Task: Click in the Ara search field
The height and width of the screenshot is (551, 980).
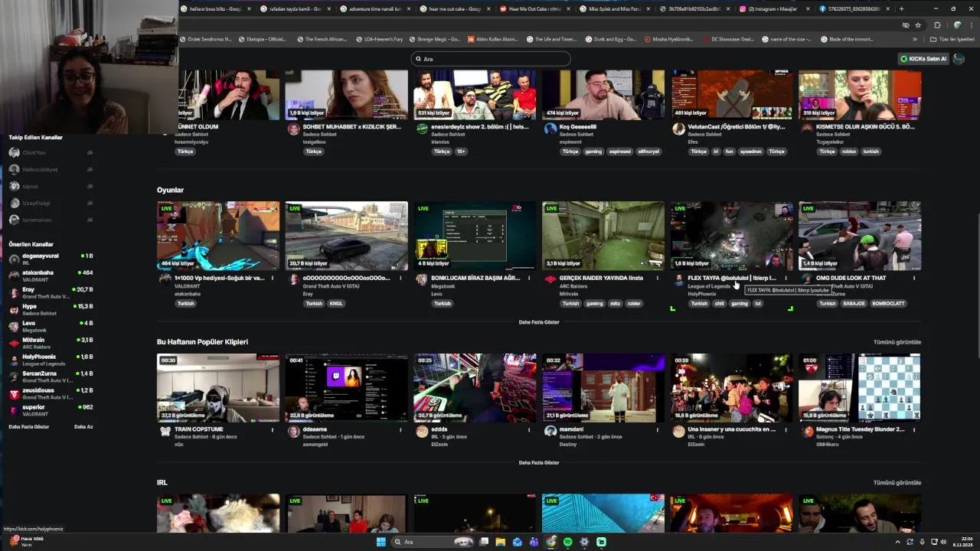Action: pos(491,59)
